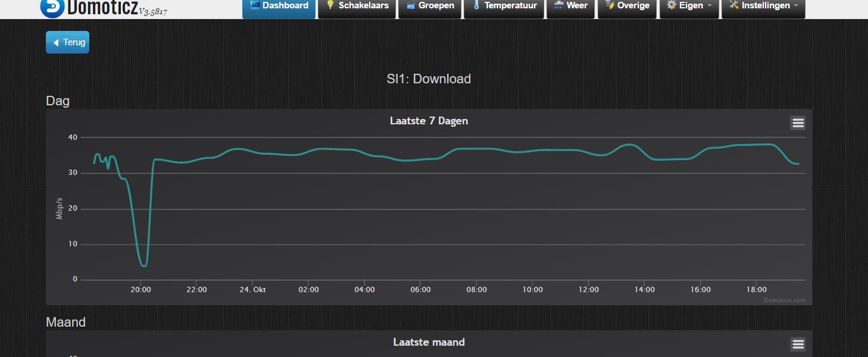Click the lightbulb icon on Schakelaars
The height and width of the screenshot is (357, 868).
[x=330, y=5]
